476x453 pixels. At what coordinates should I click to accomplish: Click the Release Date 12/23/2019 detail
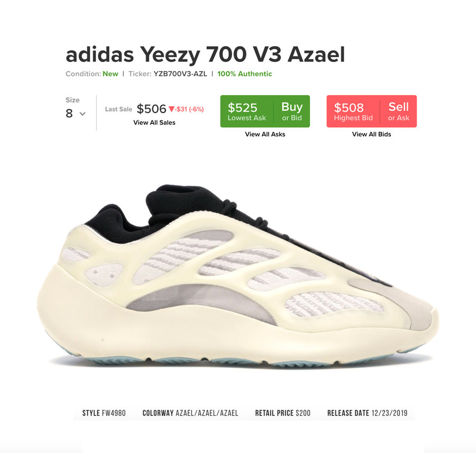pos(368,413)
